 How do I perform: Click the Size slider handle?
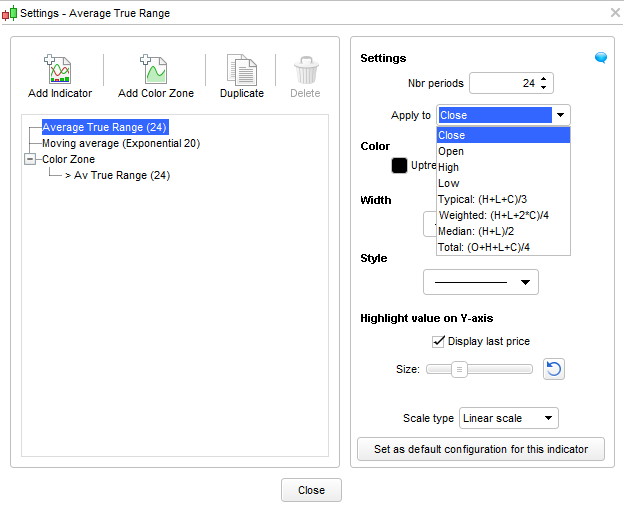459,369
